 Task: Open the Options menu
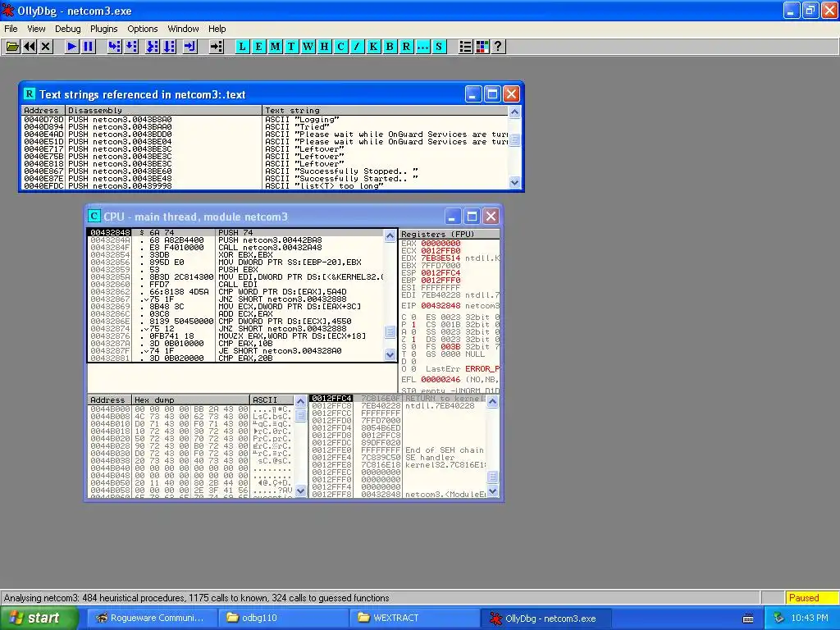(142, 29)
